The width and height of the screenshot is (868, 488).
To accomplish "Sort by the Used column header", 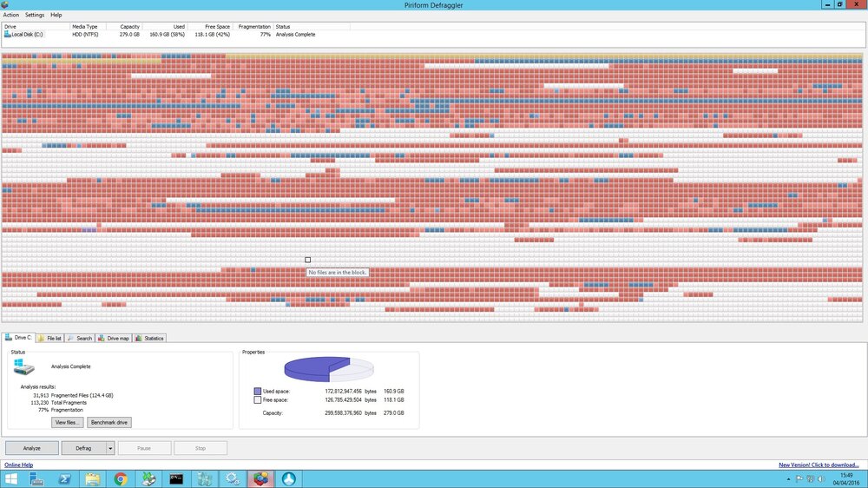I will pos(165,27).
